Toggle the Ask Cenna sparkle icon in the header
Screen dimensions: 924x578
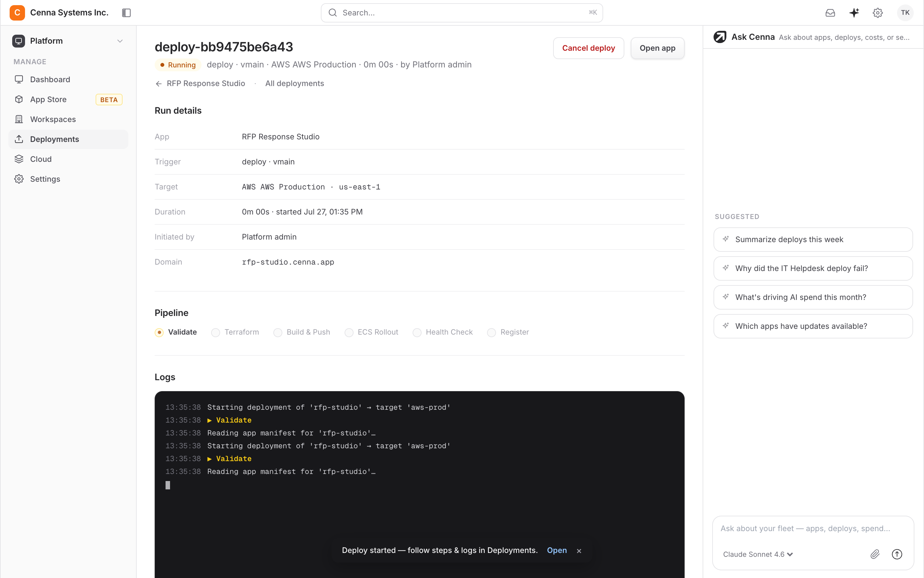(854, 13)
